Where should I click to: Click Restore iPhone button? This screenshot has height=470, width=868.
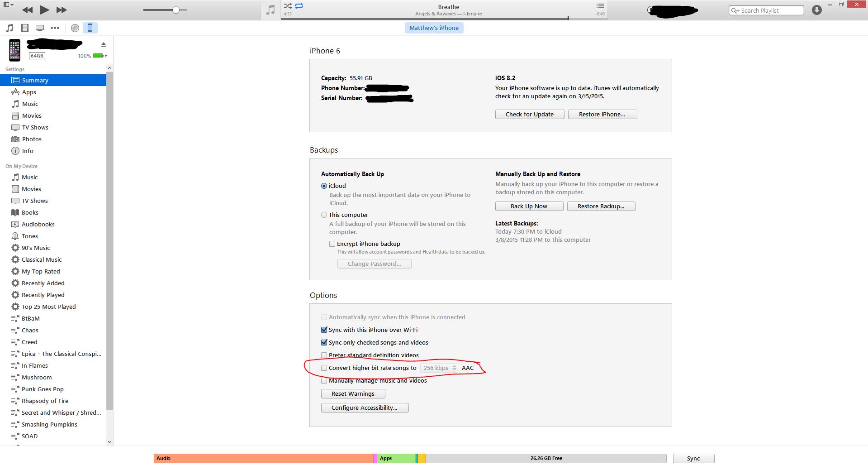(x=602, y=115)
